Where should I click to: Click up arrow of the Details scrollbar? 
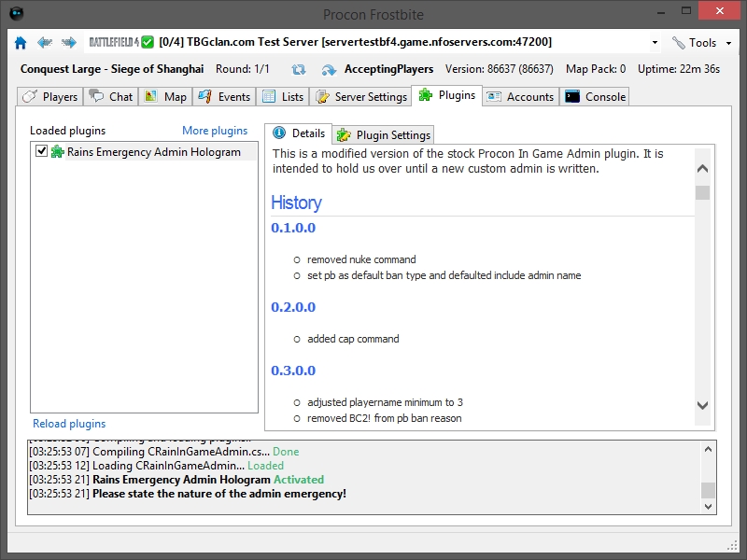click(x=702, y=169)
